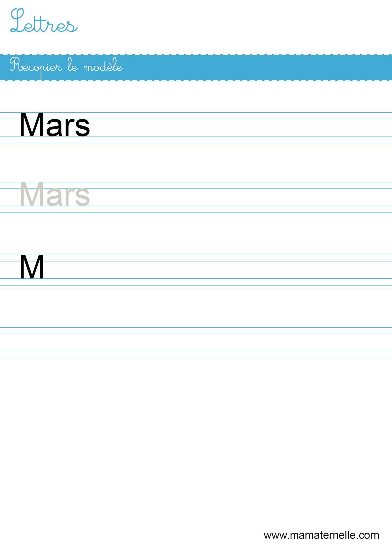Click the standalone black letter M
The height and width of the screenshot is (549, 392).
click(x=32, y=267)
